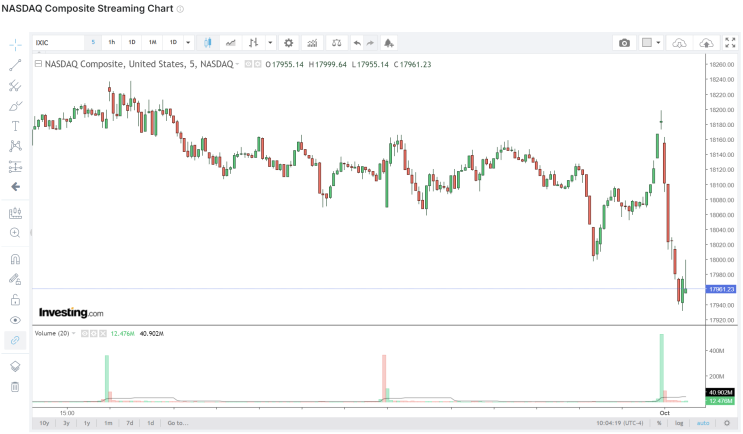Expand the Volume (20) indicator dropdown
743x434 pixels.
[x=73, y=334]
